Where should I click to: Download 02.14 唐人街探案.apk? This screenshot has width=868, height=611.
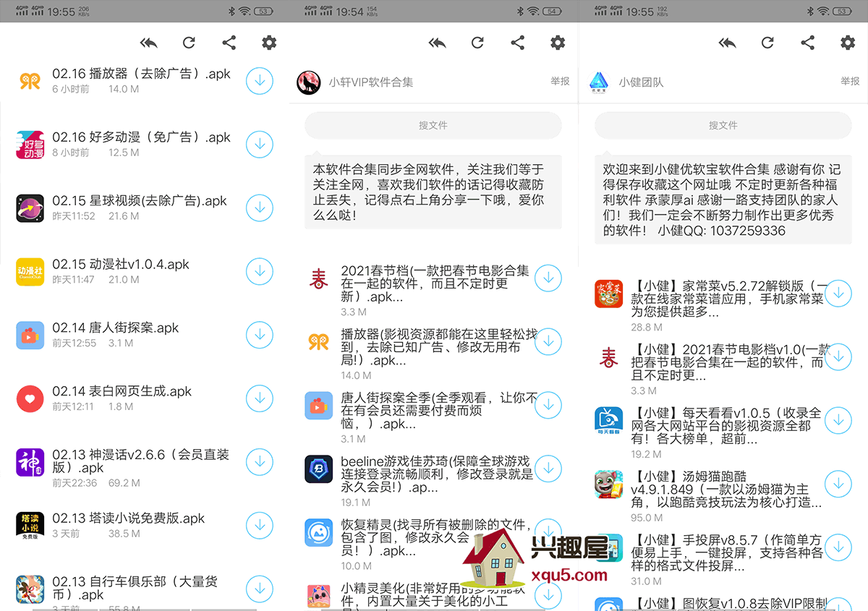[260, 335]
